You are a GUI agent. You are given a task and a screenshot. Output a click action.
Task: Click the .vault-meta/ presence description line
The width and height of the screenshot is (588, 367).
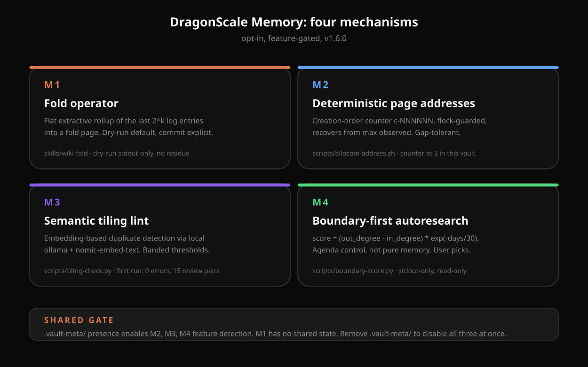(275, 334)
